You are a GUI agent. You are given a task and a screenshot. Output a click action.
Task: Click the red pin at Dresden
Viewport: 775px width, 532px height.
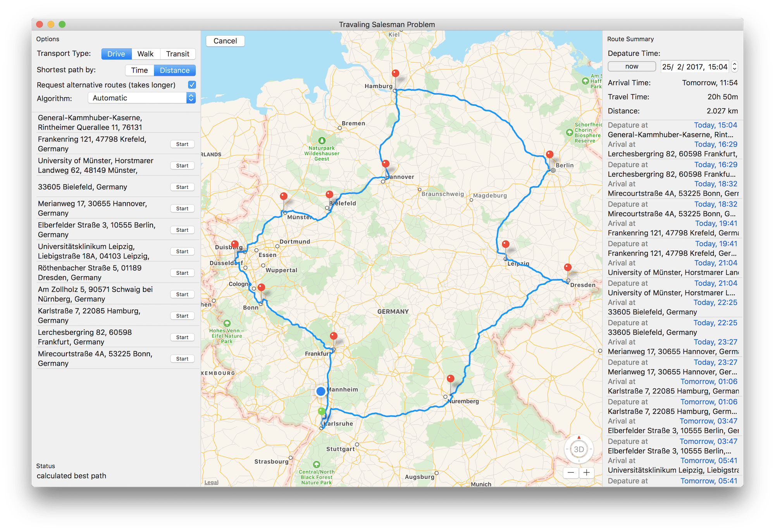click(x=568, y=267)
